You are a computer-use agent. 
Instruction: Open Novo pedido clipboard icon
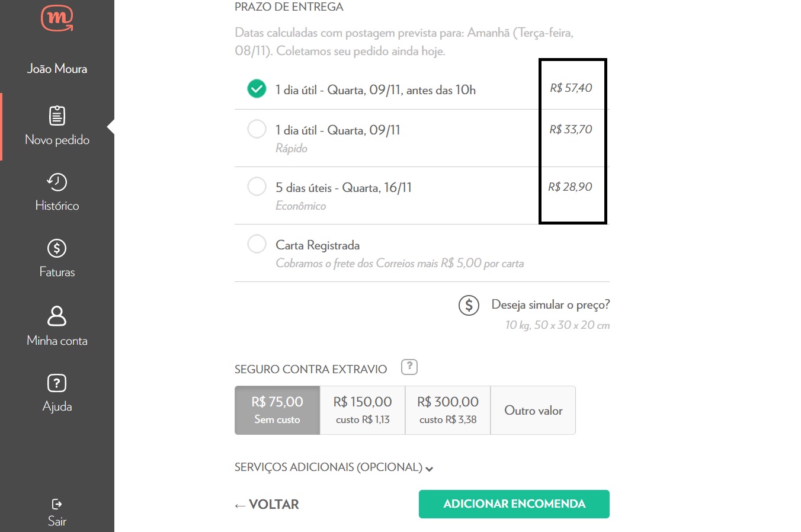pyautogui.click(x=57, y=116)
